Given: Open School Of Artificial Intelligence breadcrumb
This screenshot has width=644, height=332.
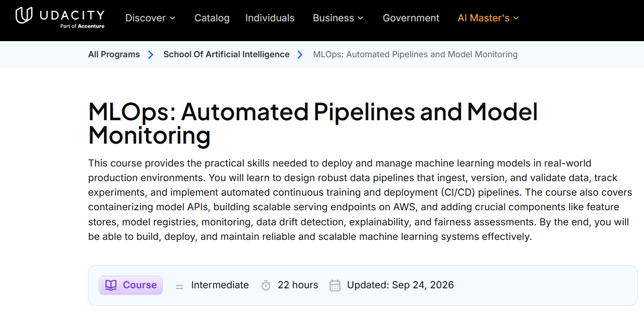Looking at the screenshot, I should pos(226,54).
